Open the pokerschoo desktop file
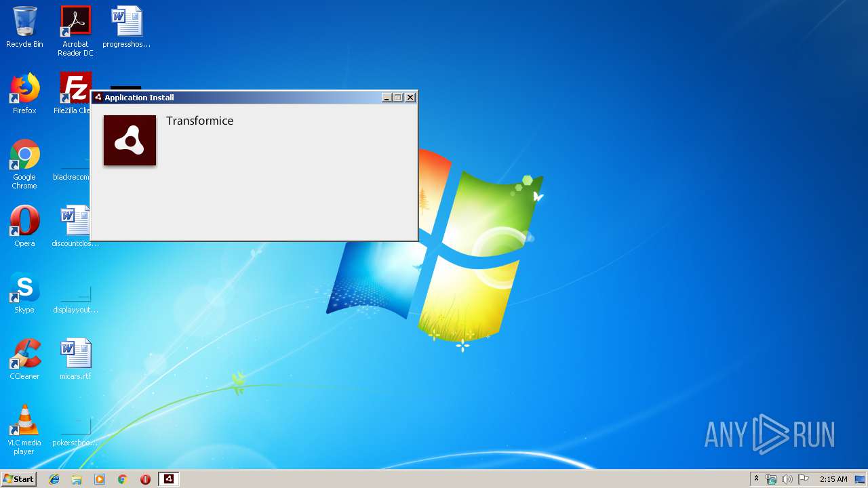Viewport: 868px width, 488px height. point(75,432)
